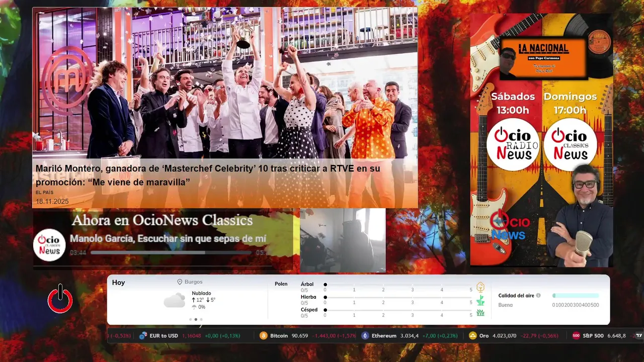Click the red S&P 500 badge icon
The image size is (644, 362).
[576, 336]
